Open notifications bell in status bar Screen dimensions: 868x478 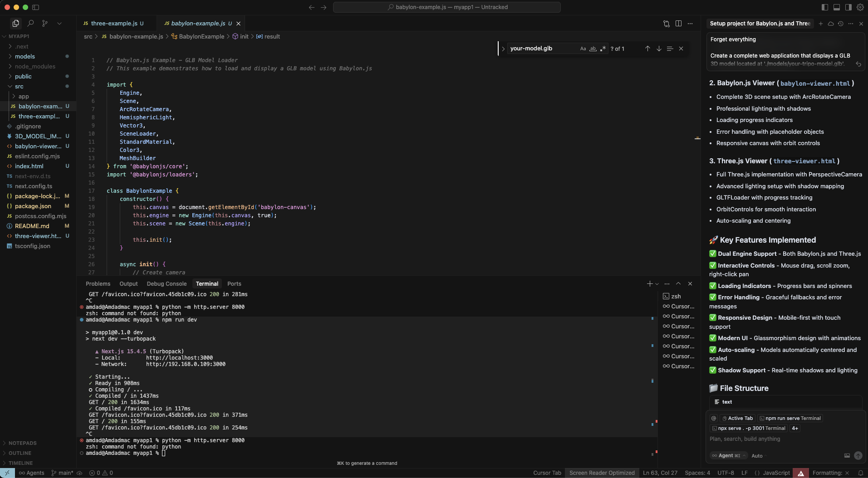[860, 473]
